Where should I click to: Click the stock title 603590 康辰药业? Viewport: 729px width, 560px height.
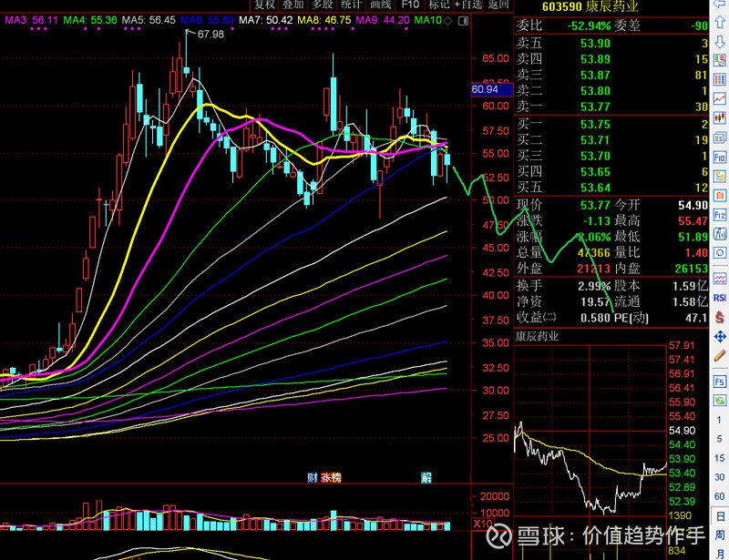[x=590, y=6]
